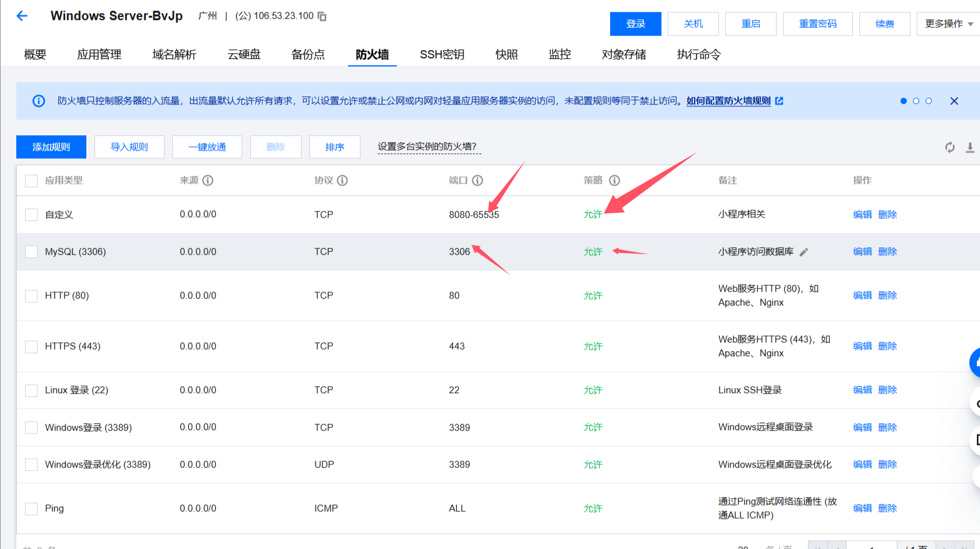Show info tooltip for 端口 column
The width and height of the screenshot is (980, 549).
(477, 180)
